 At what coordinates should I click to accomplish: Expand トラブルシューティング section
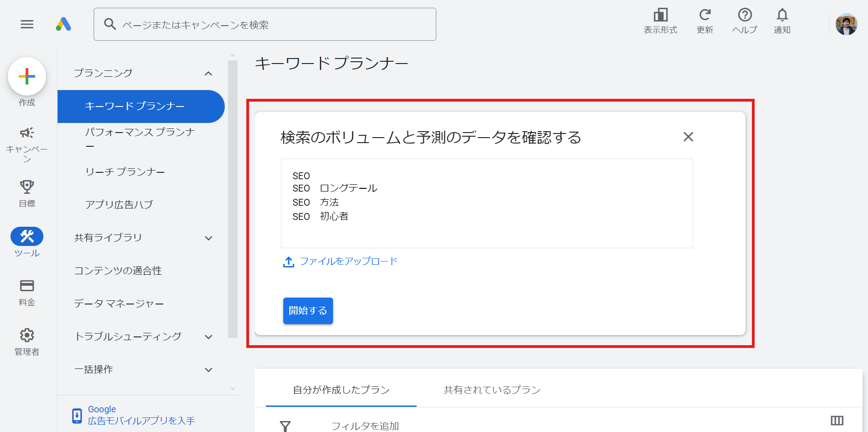(208, 337)
